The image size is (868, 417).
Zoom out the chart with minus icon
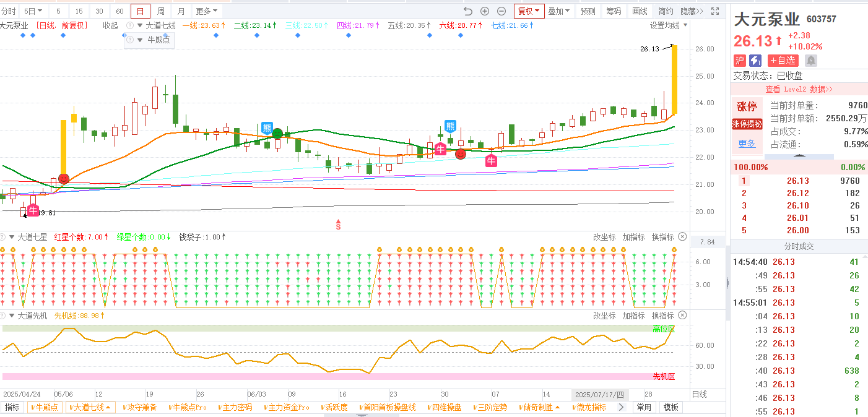click(x=501, y=11)
